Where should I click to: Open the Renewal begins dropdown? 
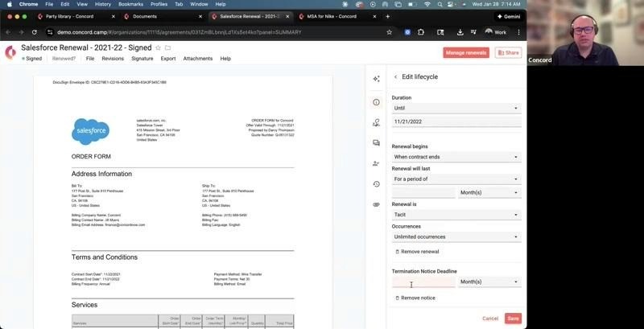[456, 157]
